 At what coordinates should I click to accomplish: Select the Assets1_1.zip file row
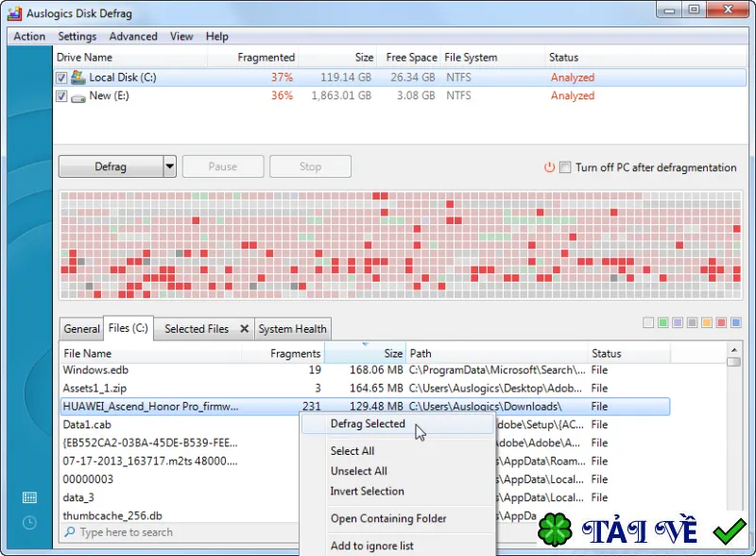point(365,389)
